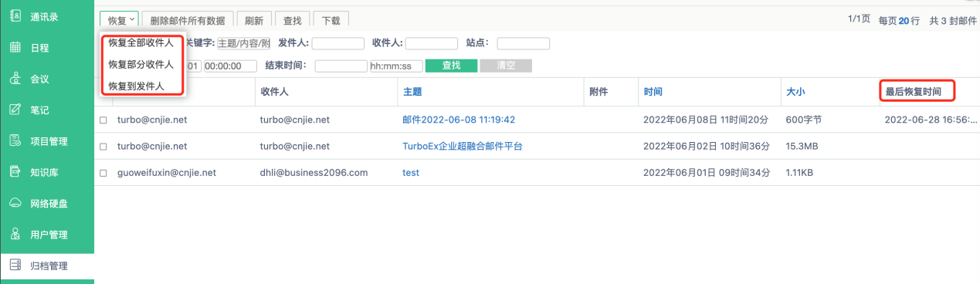Choose 恢复到发件人 from the menu

coord(136,86)
